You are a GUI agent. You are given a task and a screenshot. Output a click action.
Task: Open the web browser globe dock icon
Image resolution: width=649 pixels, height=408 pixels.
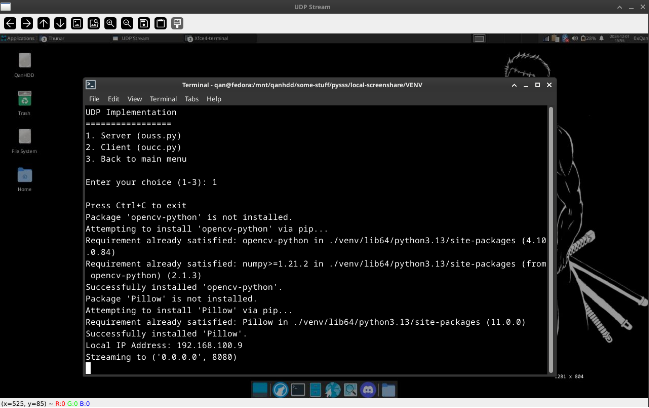(x=333, y=390)
